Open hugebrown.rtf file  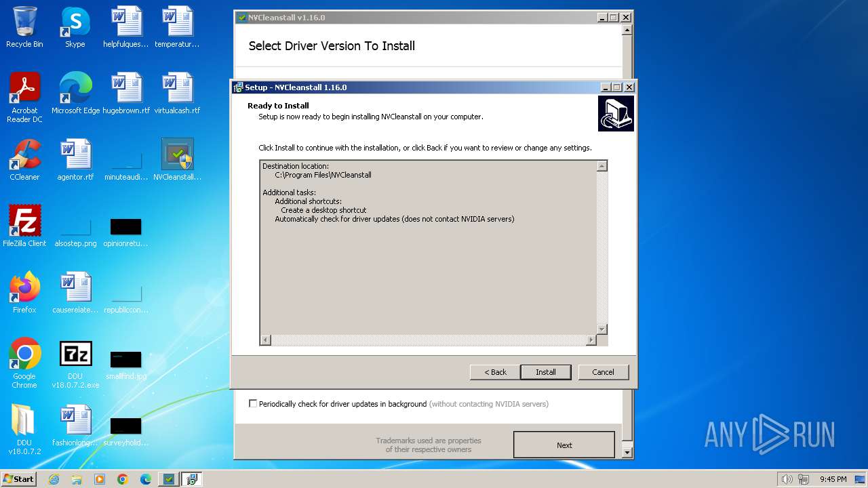coord(126,94)
